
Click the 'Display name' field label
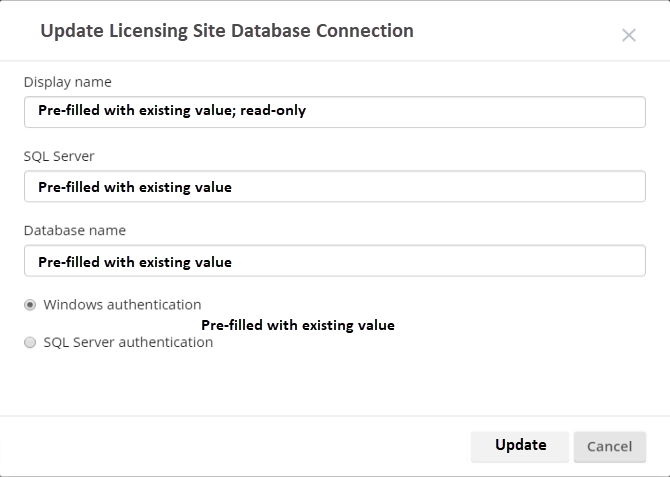click(x=67, y=82)
